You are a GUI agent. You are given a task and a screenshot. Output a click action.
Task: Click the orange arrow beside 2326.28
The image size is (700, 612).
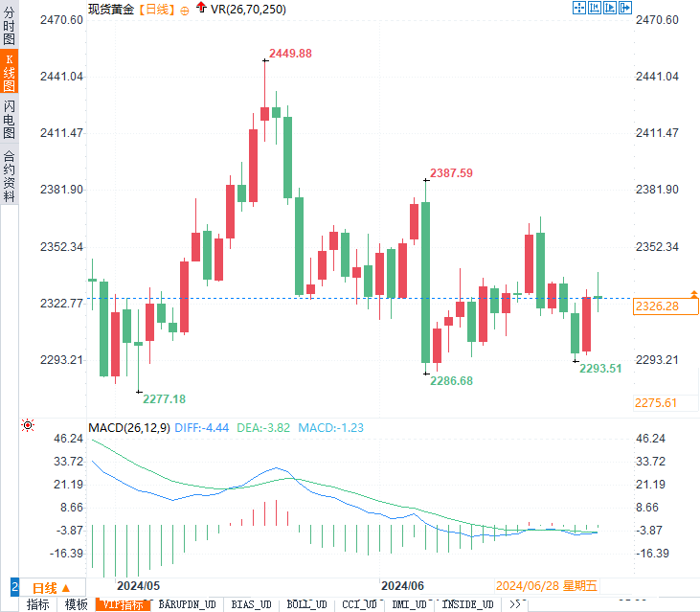click(694, 291)
